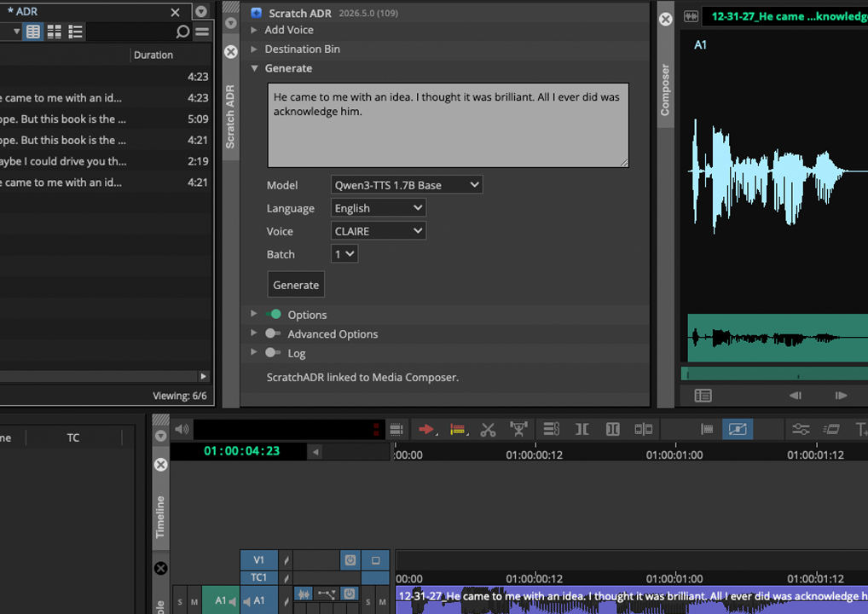The width and height of the screenshot is (868, 614).
Task: Switch ADR bin to text list view
Action: [x=33, y=32]
